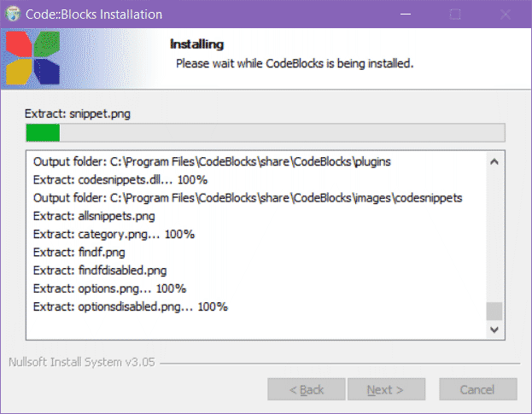Select the 'Extract: findf.png' log entry
Viewport: 532px width, 414px height.
point(79,252)
